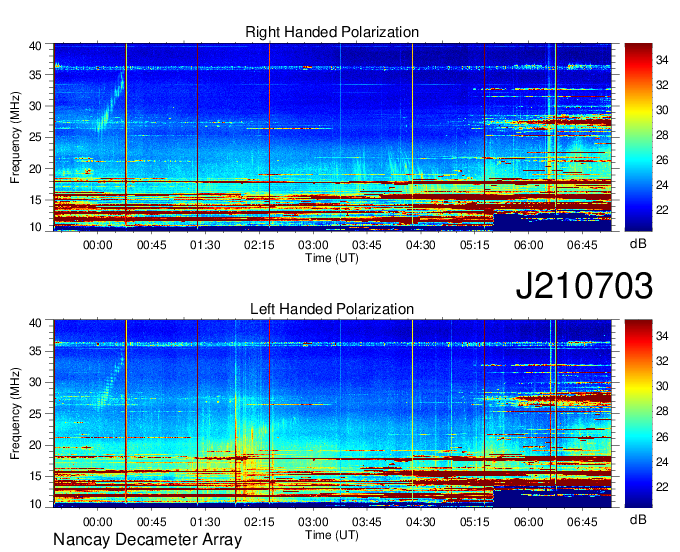Click the "Right Handed Polarization" plot title
The width and height of the screenshot is (680, 552).
[332, 32]
